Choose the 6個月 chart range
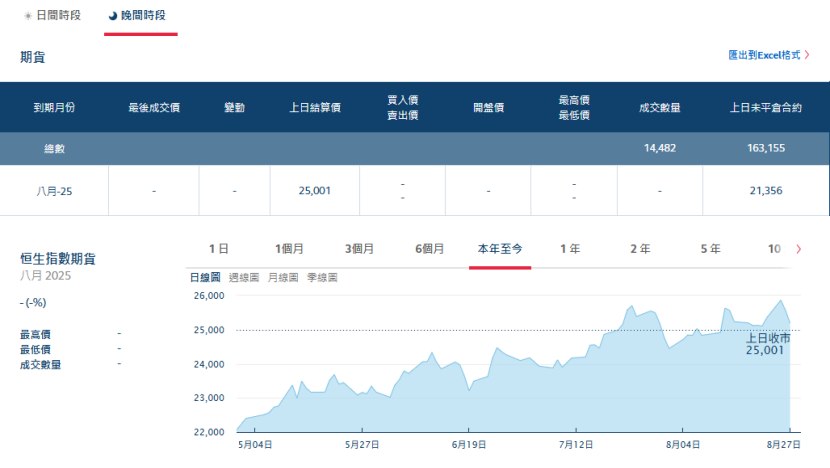 tap(430, 249)
